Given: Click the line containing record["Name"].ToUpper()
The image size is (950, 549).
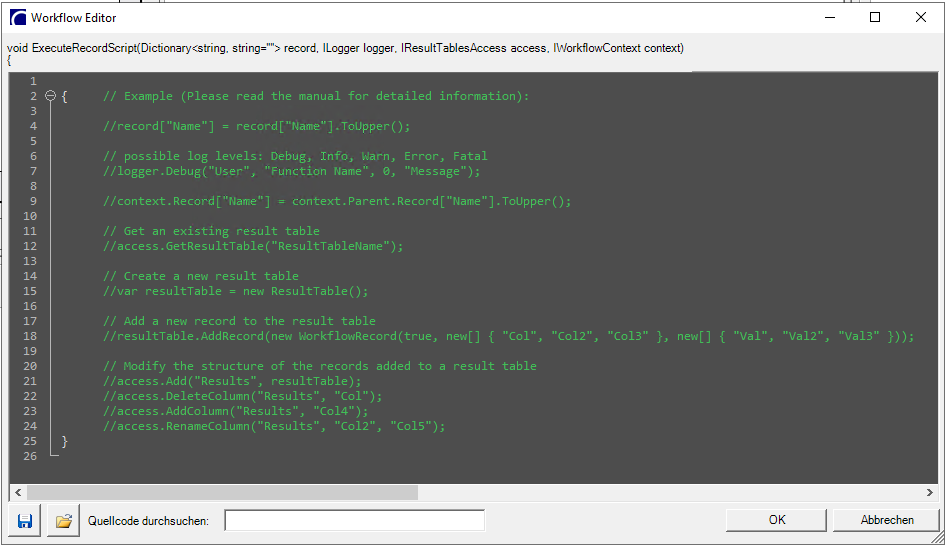Looking at the screenshot, I should 256,126.
